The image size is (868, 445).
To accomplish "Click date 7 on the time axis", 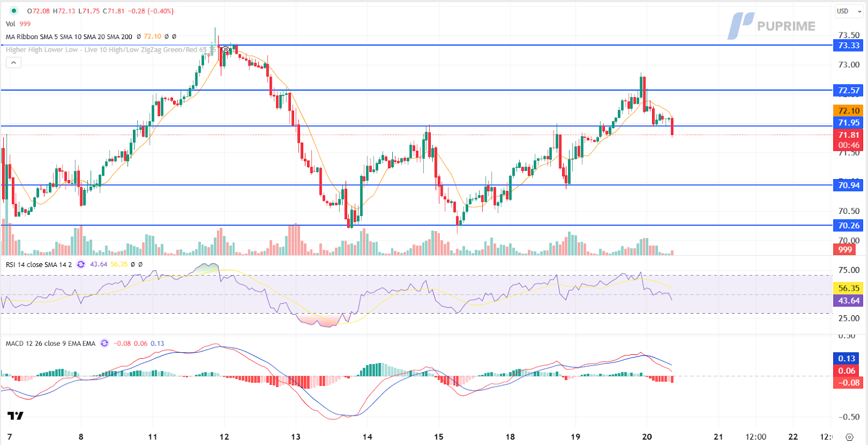I will (9, 437).
